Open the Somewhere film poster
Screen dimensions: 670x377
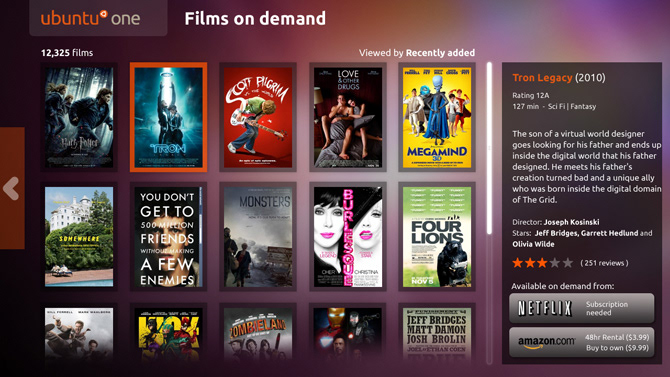click(x=79, y=236)
